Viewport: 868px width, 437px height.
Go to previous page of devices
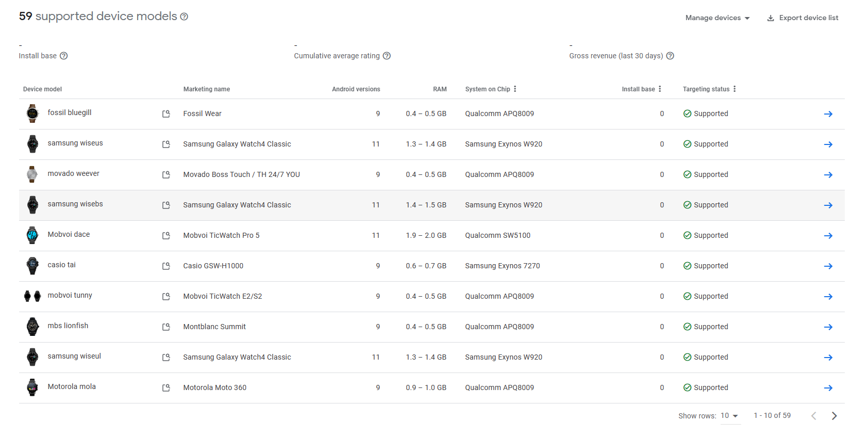[x=813, y=416]
